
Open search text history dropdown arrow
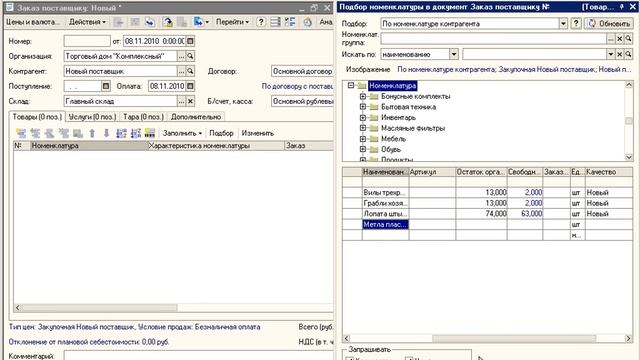[x=611, y=54]
